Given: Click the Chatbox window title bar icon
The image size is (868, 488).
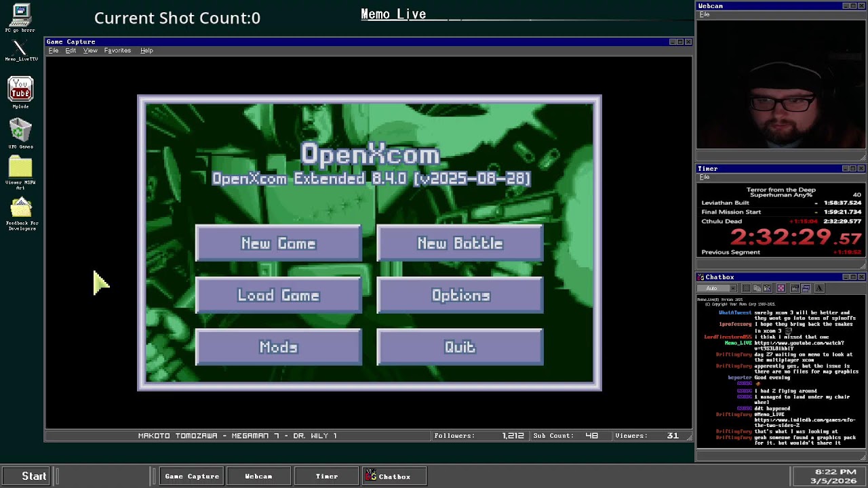Looking at the screenshot, I should click(x=701, y=277).
